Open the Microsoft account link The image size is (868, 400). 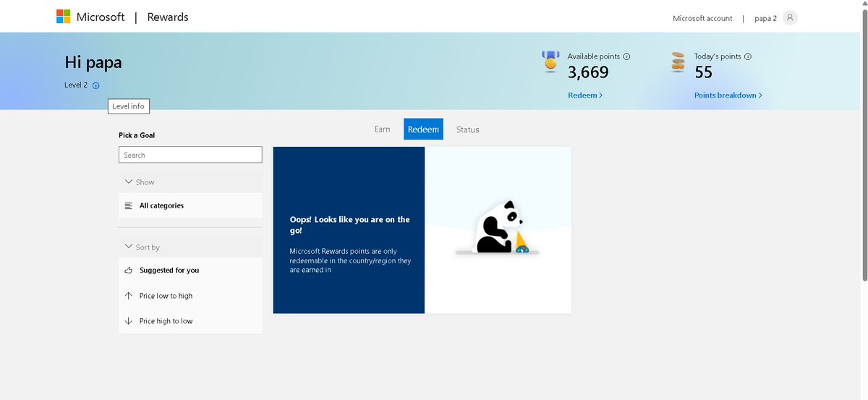(702, 18)
